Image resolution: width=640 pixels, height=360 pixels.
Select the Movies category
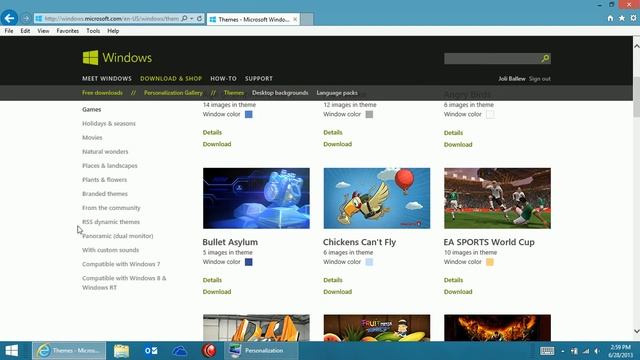click(x=92, y=138)
